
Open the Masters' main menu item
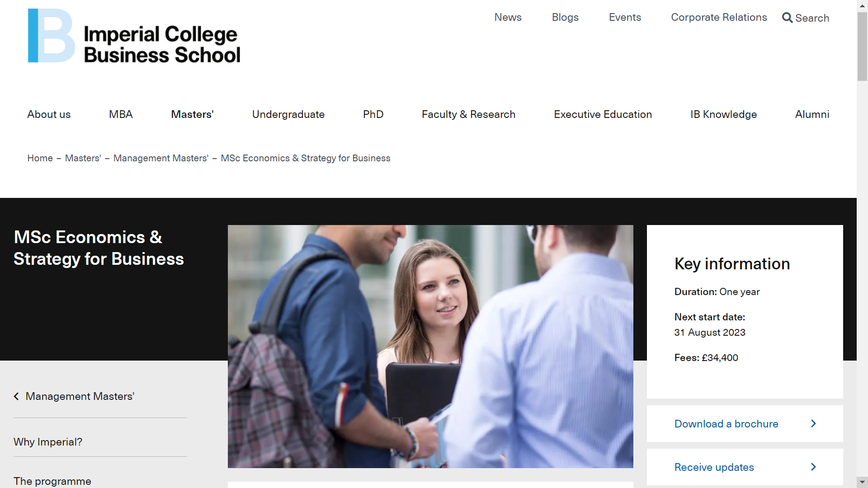click(x=192, y=114)
